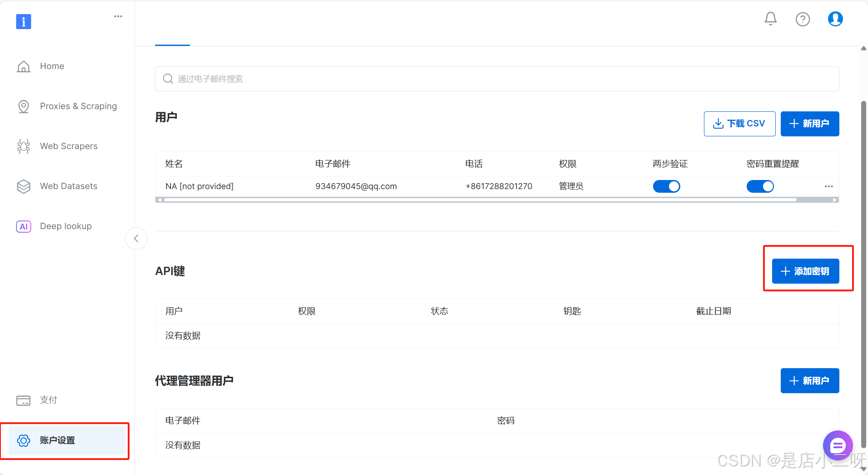Click the Web Datasets stack icon
The image size is (868, 475).
pos(24,186)
